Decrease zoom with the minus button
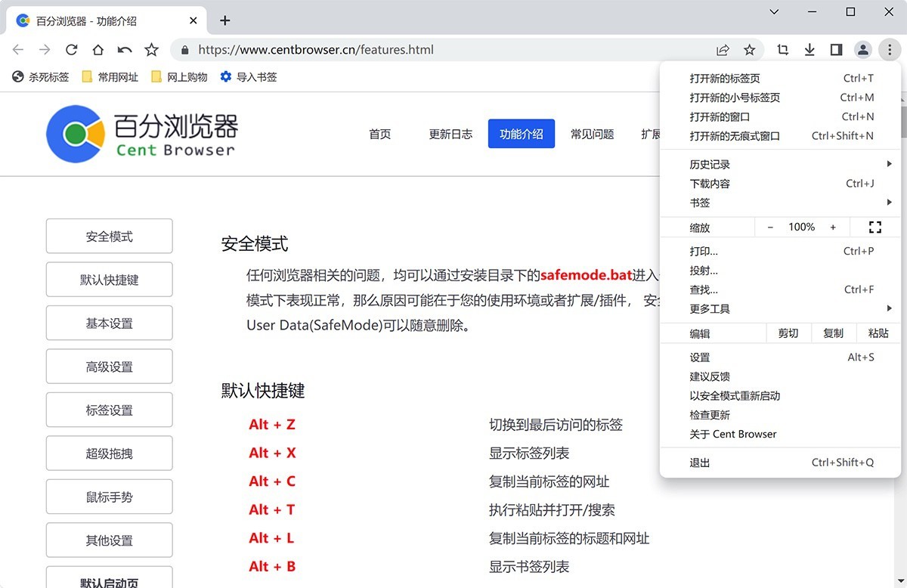 coord(770,227)
